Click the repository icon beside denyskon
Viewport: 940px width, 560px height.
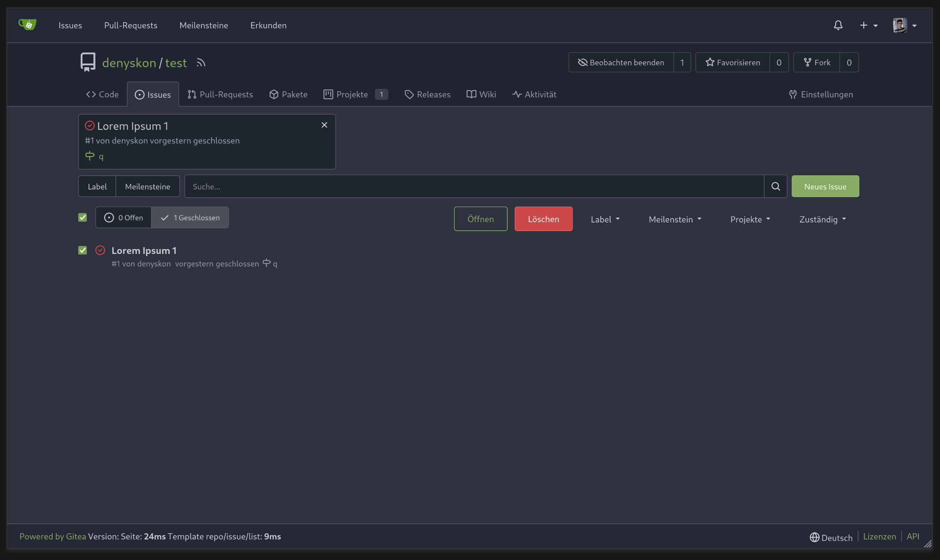click(88, 62)
